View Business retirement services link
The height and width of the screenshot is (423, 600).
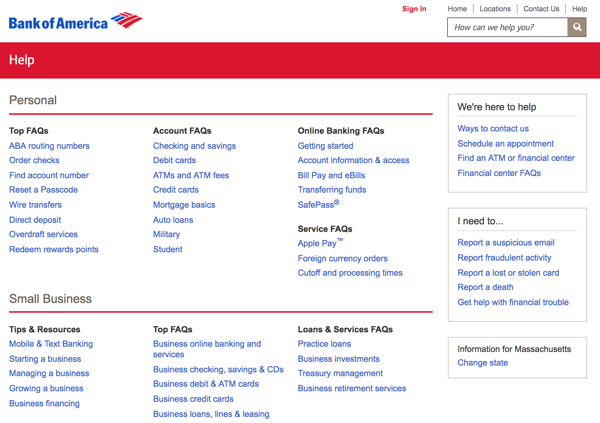352,388
